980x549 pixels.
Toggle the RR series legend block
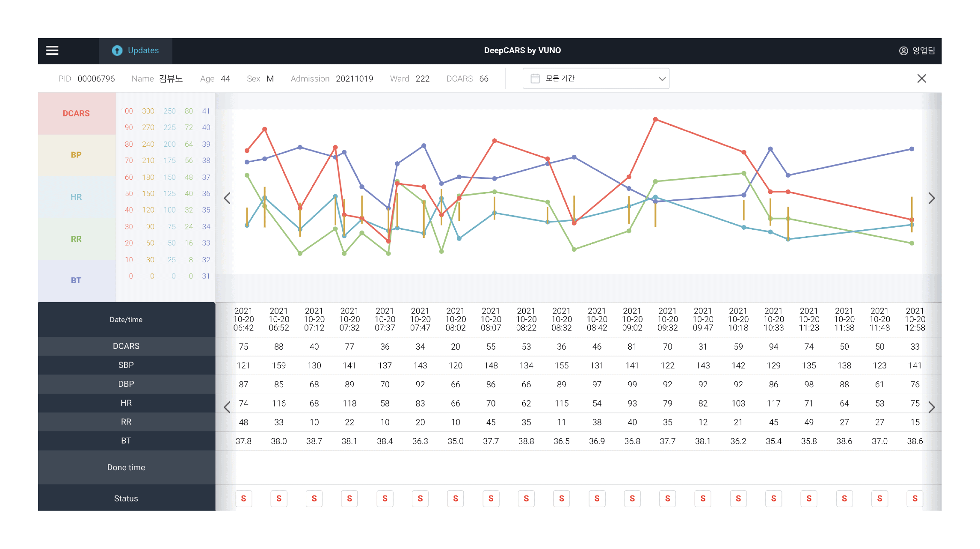pos(77,239)
